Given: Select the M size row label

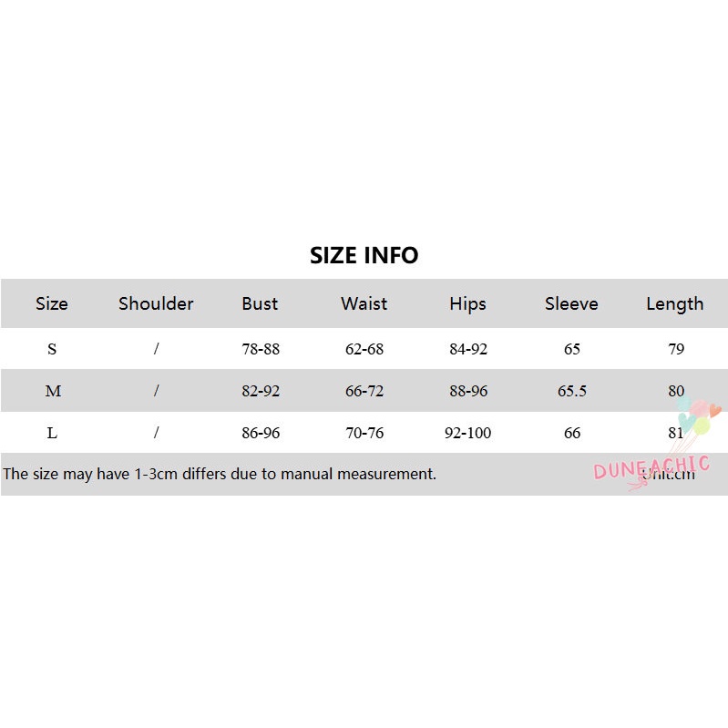Looking at the screenshot, I should click(x=53, y=391).
